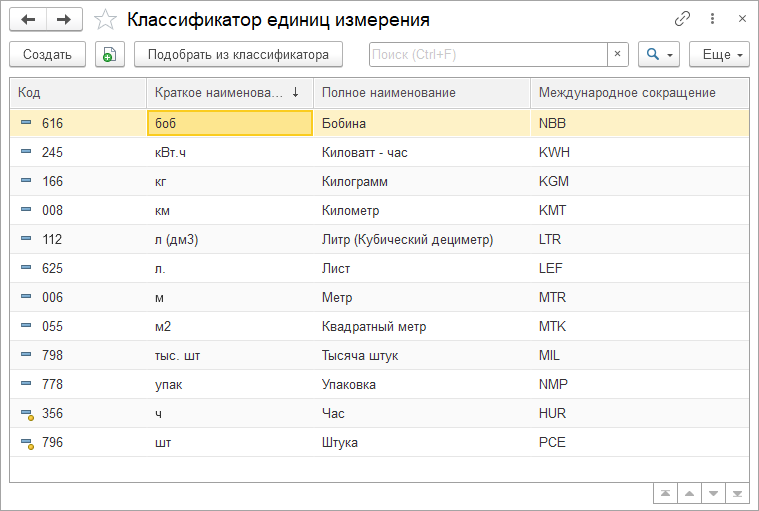
Task: Copy link using the chain icon
Action: [x=683, y=19]
